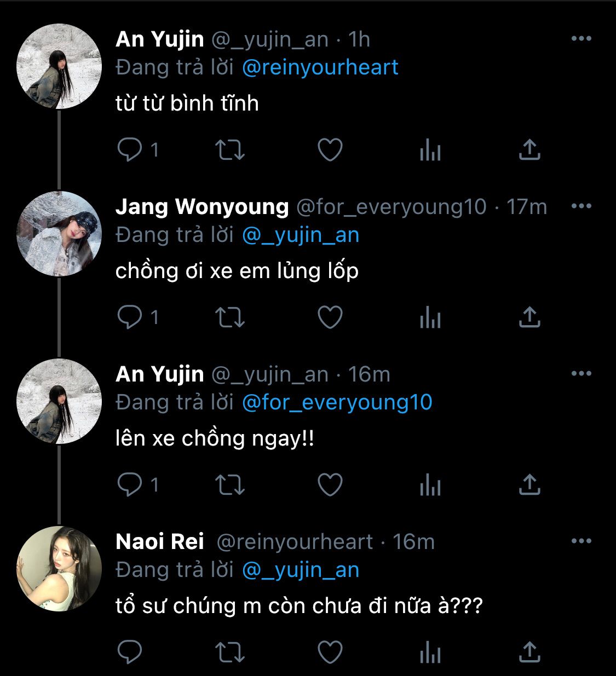Like Jang Wonyoung's 'chồng ơi' tweet

click(x=330, y=317)
